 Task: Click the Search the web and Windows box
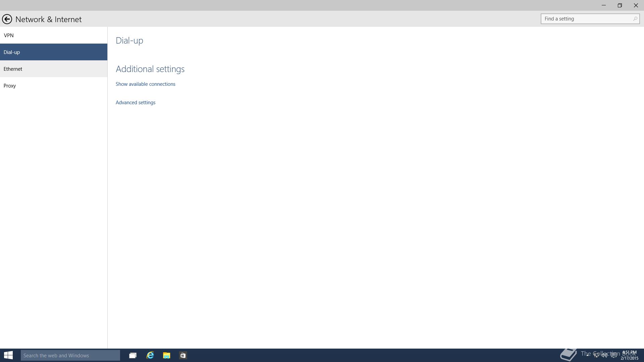[x=70, y=355]
